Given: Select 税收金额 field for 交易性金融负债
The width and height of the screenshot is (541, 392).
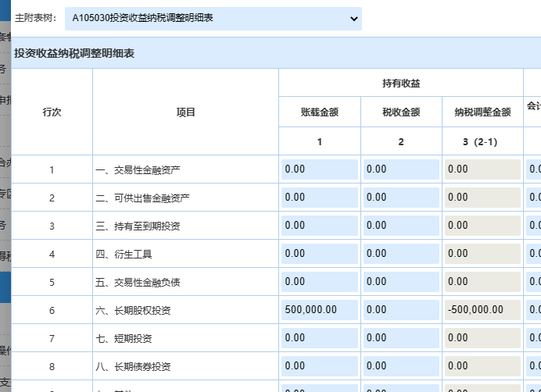Looking at the screenshot, I should click(x=401, y=282).
